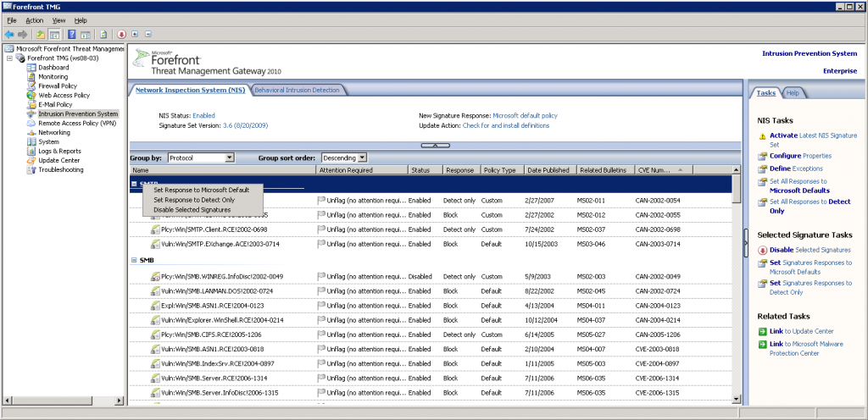Toggle the console tree pane icon

click(x=54, y=34)
